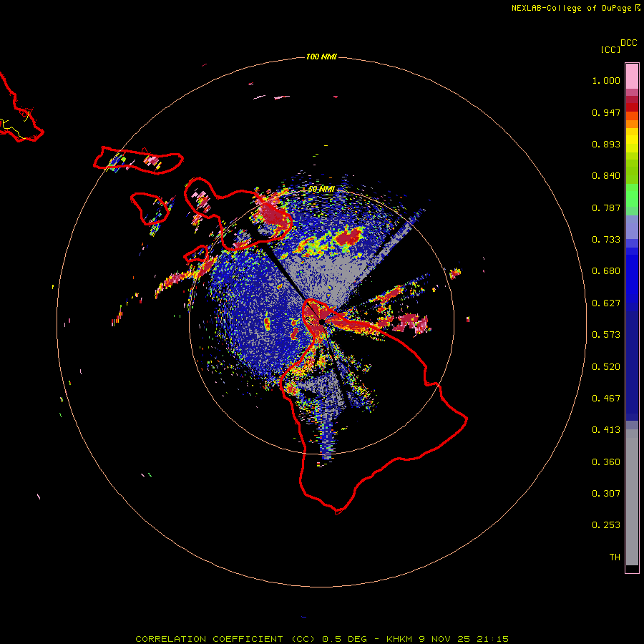Click the 0.947 scale value
Image resolution: width=644 pixels, height=644 pixels.
tap(606, 112)
